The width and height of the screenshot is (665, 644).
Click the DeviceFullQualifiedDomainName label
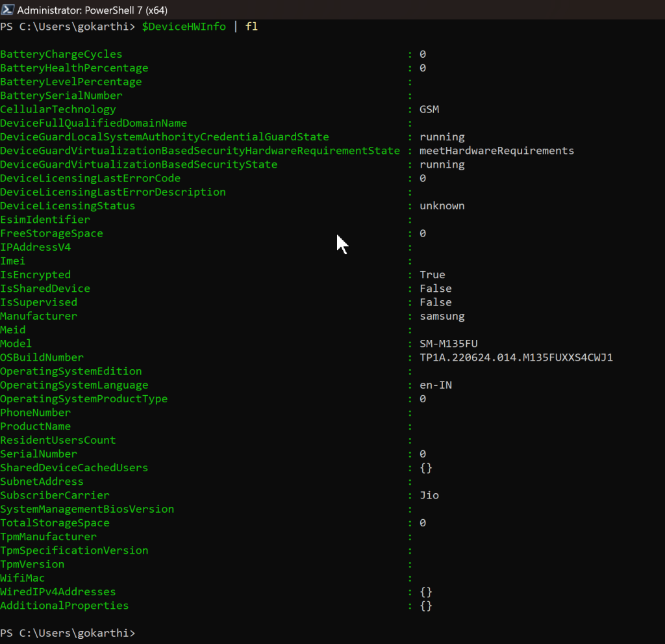tap(94, 123)
